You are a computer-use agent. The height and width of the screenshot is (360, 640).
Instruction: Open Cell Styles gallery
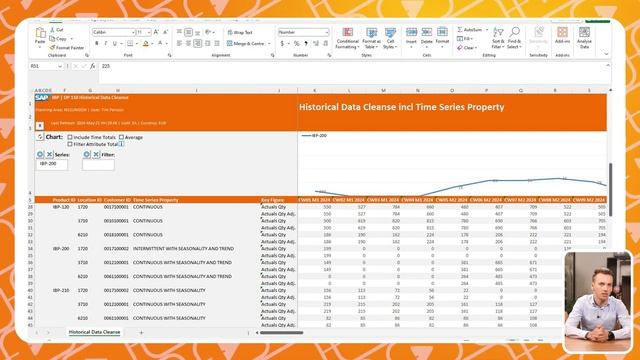[390, 38]
